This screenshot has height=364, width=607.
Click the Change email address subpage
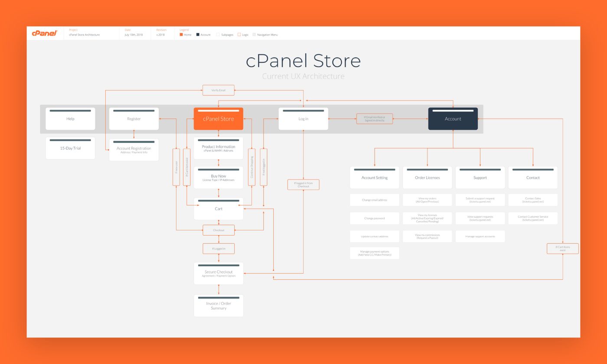point(375,200)
